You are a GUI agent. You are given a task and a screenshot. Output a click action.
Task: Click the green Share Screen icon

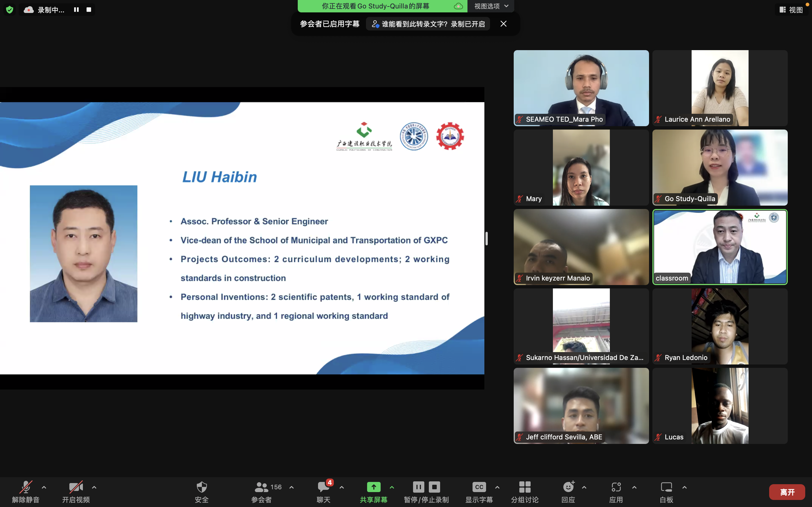click(x=374, y=487)
